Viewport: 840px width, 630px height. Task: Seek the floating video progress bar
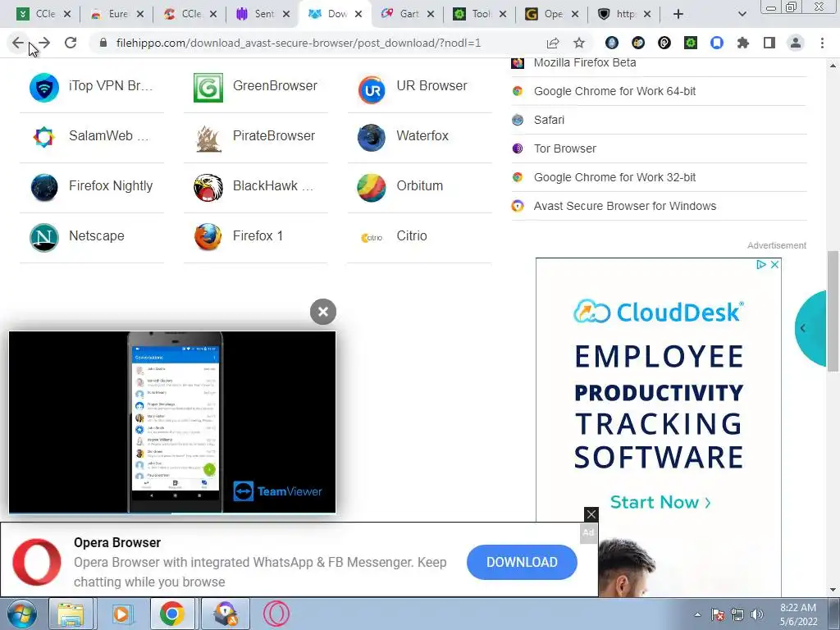click(172, 513)
